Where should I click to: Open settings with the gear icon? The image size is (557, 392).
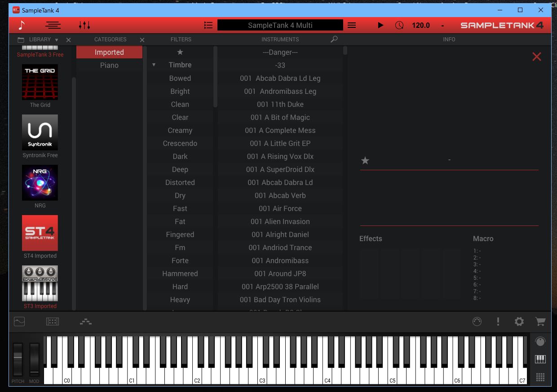pyautogui.click(x=519, y=322)
